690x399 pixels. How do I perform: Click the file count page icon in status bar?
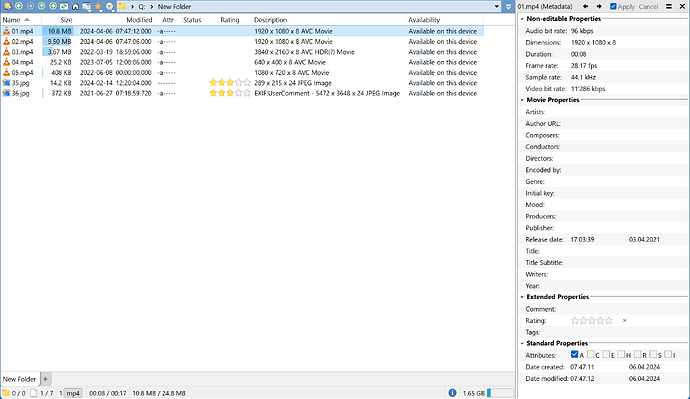click(34, 393)
